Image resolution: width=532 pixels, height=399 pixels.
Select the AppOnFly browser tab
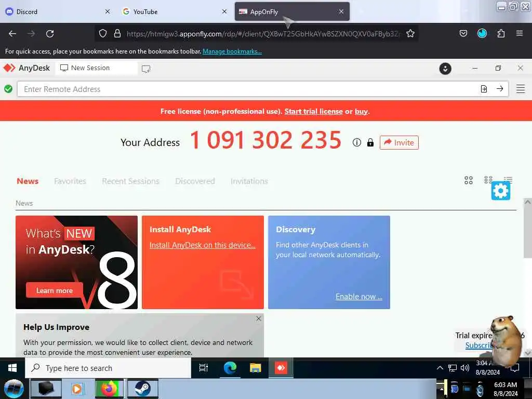(x=292, y=11)
